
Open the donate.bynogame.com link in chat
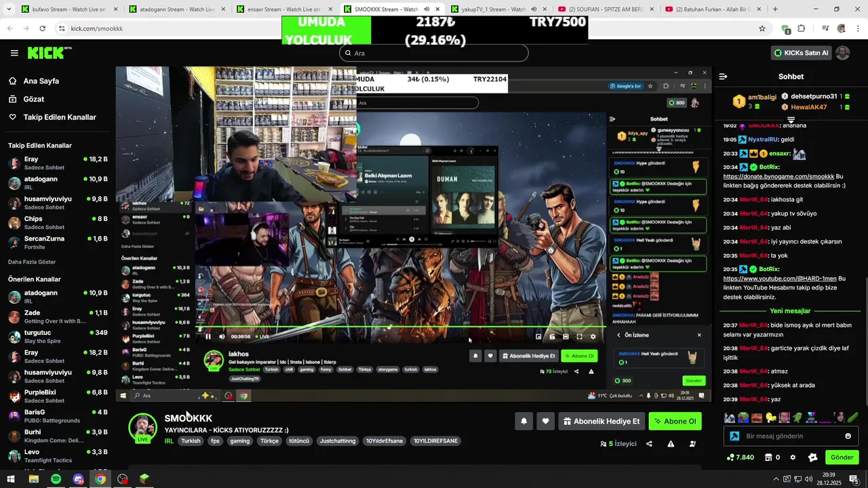[778, 176]
